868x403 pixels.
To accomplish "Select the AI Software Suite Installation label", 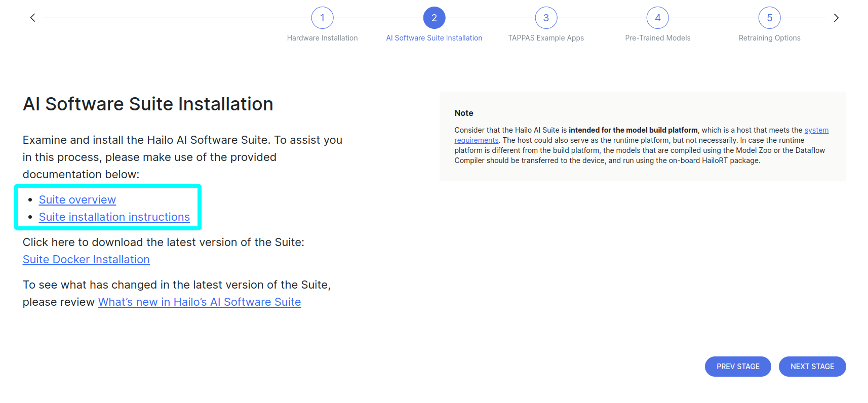I will click(434, 38).
